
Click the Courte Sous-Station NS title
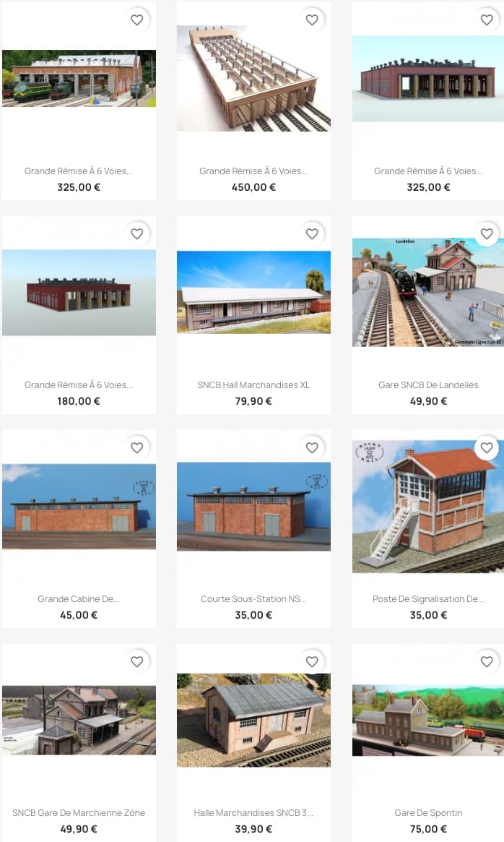253,598
